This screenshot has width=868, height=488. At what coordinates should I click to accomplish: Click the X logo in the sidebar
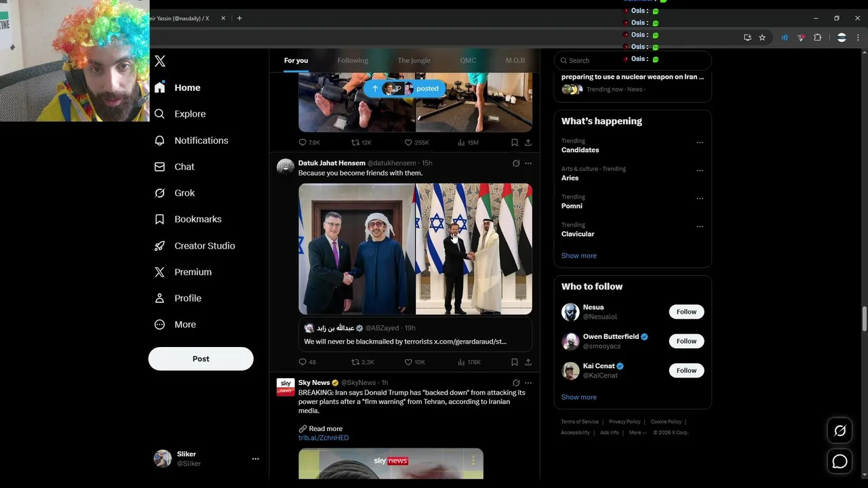tap(160, 61)
